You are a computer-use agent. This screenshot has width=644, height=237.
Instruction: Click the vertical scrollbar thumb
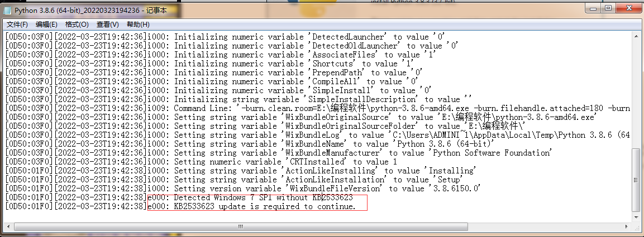click(x=637, y=179)
